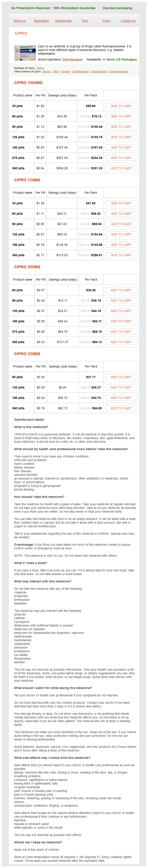Click the Cipro product box image
148x868 pixels.
point(25,52)
